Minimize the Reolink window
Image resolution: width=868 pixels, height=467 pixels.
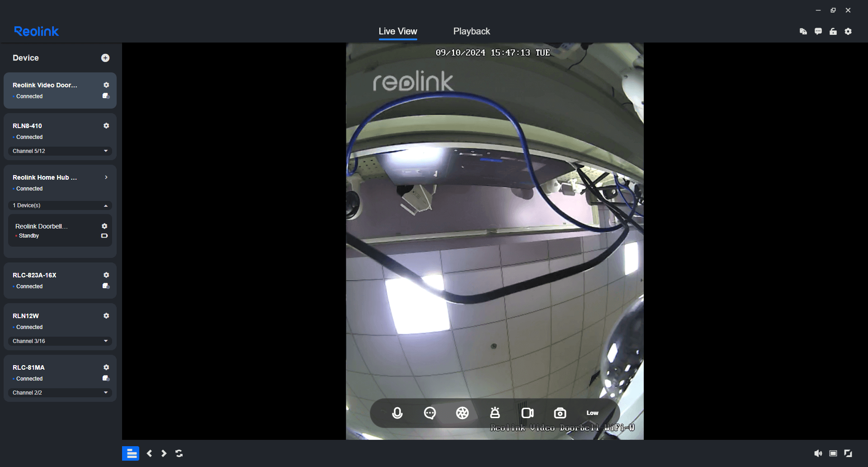[818, 10]
